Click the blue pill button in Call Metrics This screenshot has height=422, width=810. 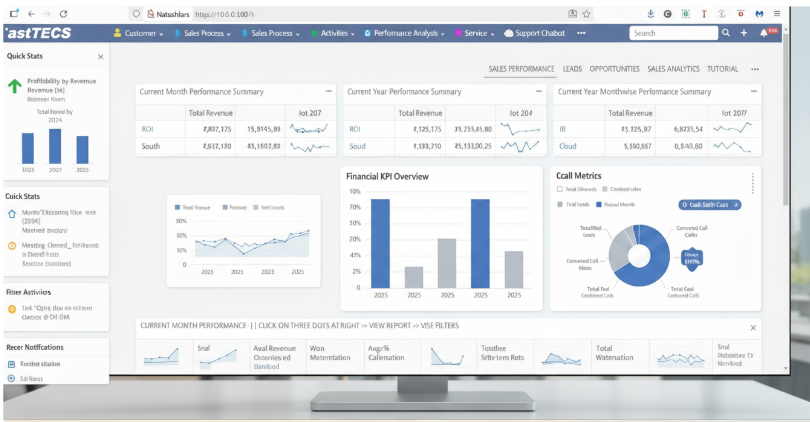709,205
